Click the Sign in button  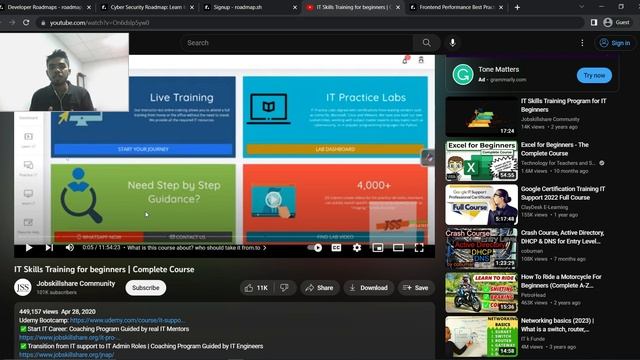click(615, 43)
